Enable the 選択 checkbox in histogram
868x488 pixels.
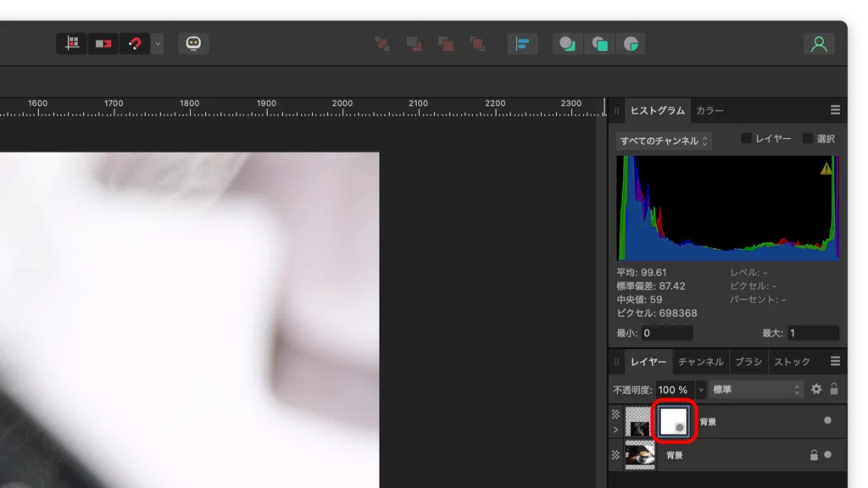808,139
